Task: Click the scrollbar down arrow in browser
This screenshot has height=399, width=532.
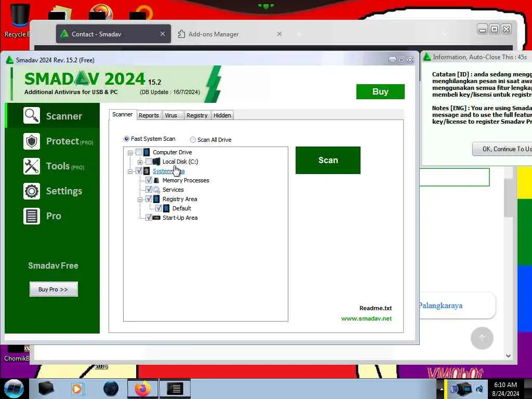Action: 508,355
